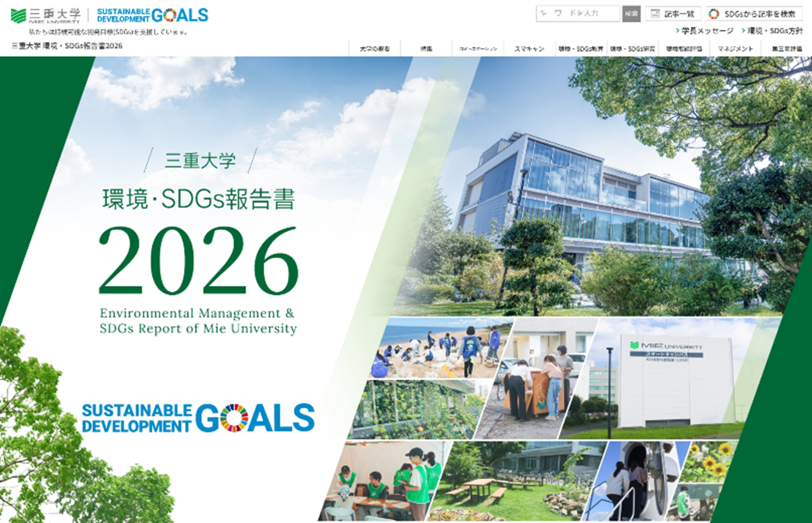812x523 pixels.
Task: Open the 環境・SDGs方針 link
Action: (x=772, y=31)
